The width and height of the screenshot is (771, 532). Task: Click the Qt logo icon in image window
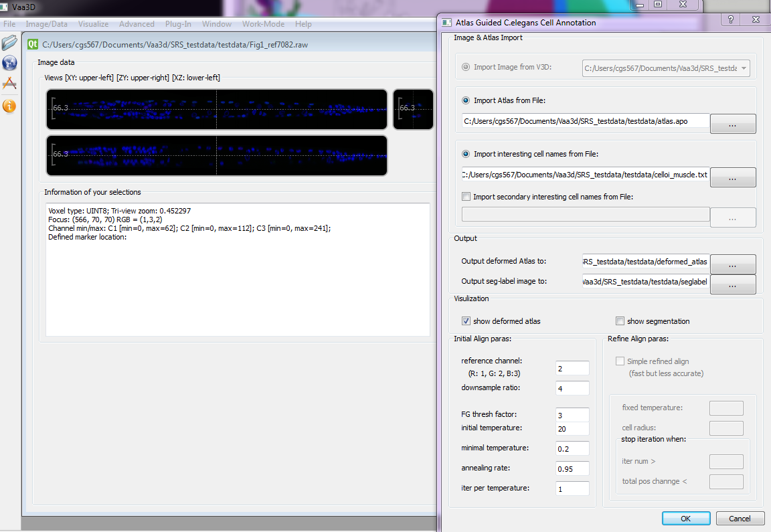(33, 45)
